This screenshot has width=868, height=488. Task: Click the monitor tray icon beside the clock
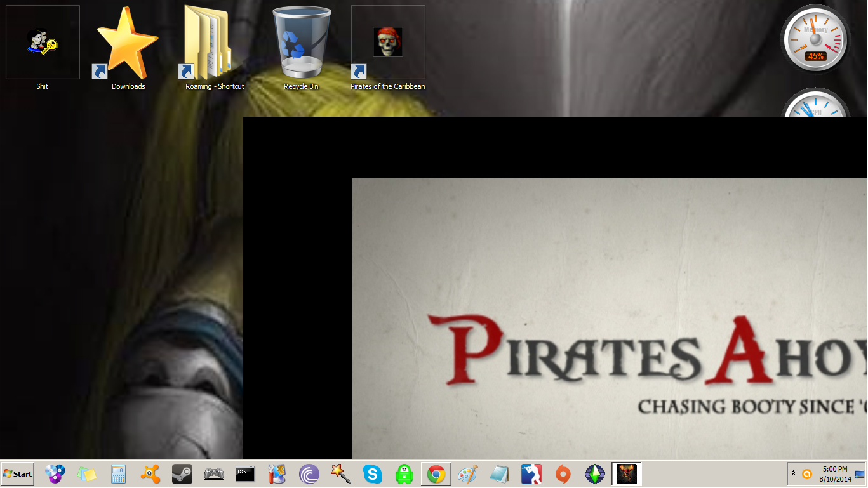[860, 474]
